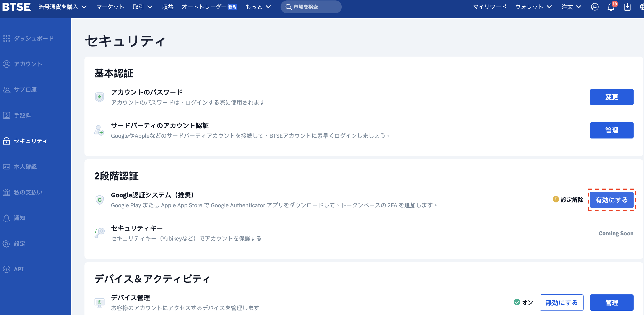Open マイリワード link
This screenshot has height=315, width=644.
[x=490, y=7]
